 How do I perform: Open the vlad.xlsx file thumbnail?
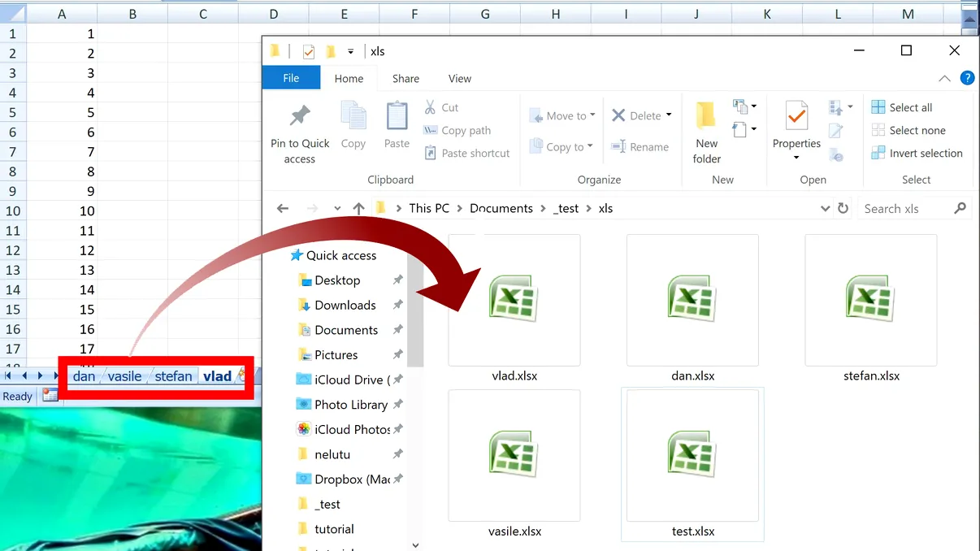click(x=513, y=300)
